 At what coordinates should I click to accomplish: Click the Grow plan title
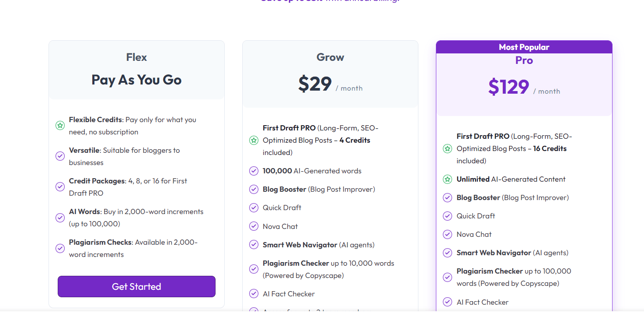330,57
